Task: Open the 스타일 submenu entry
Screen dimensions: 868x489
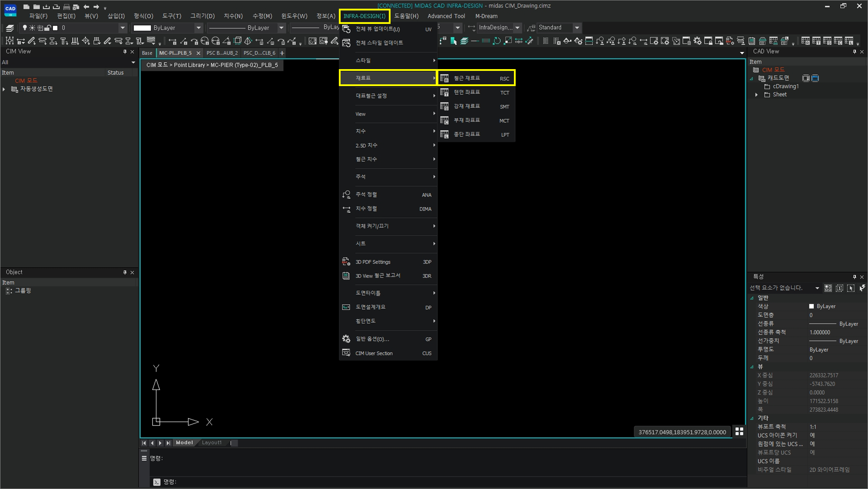Action: (x=388, y=60)
